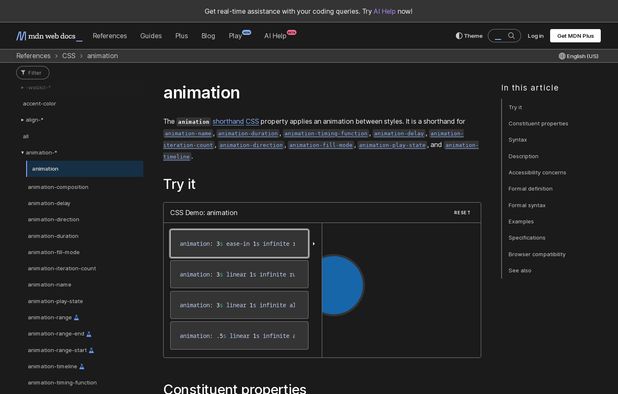Click the blue animated circle in demo
Image resolution: width=618 pixels, height=394 pixels.
(342, 285)
